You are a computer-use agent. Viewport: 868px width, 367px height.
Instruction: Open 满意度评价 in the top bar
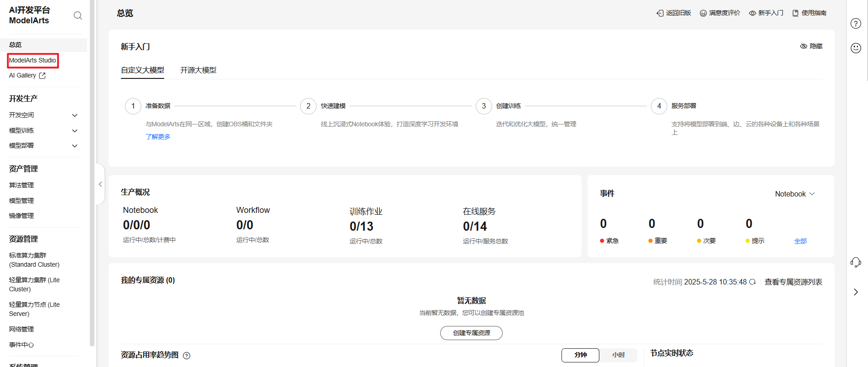coord(720,13)
